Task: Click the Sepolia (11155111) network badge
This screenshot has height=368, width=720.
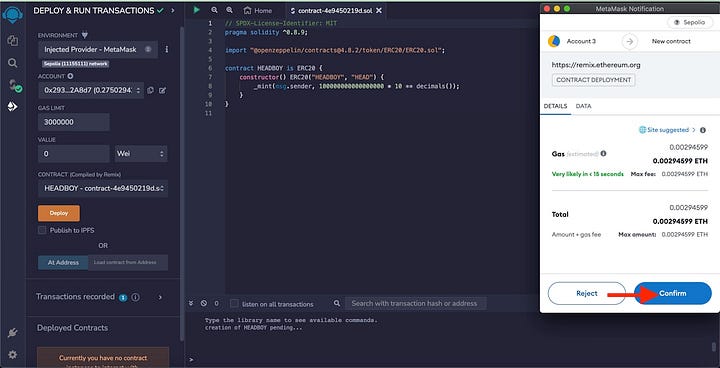Action: click(76, 64)
